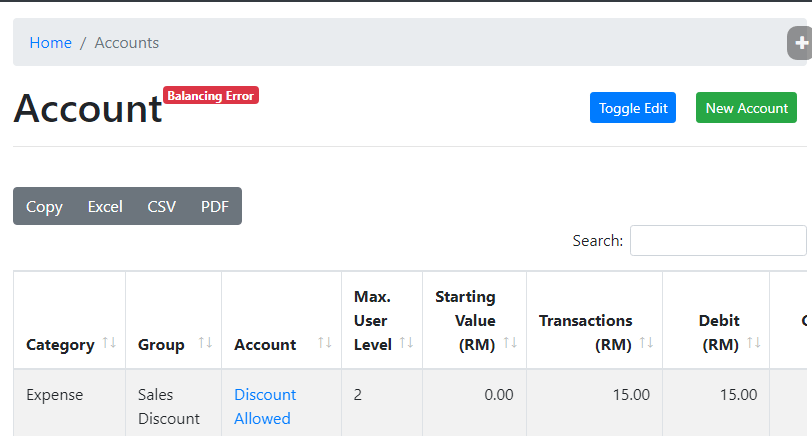The image size is (812, 436).
Task: Click the plus icon at top right
Action: pos(801,44)
